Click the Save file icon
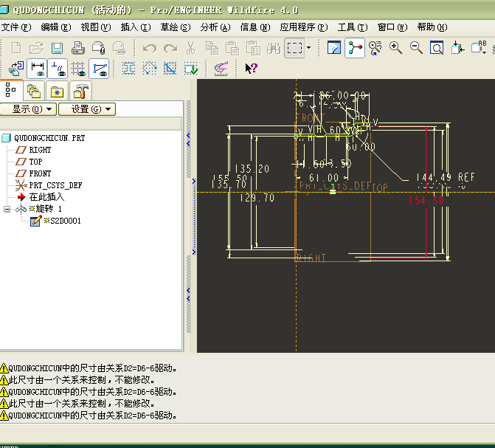This screenshot has height=448, width=495. pos(57,48)
